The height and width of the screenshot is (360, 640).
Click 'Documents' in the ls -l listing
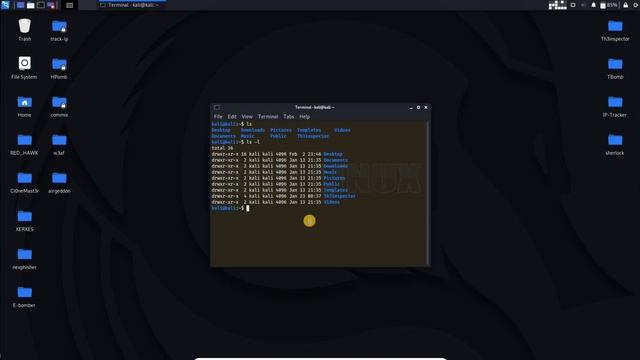(336, 160)
